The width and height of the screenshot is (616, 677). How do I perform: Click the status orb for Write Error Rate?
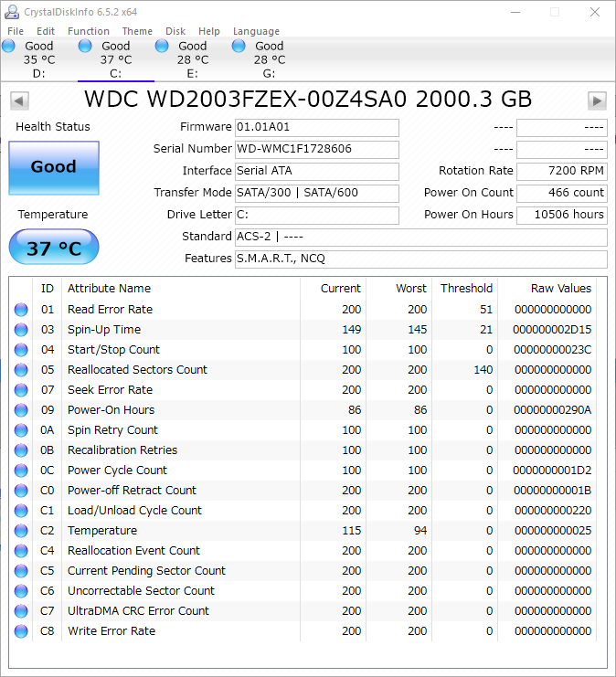click(x=21, y=631)
